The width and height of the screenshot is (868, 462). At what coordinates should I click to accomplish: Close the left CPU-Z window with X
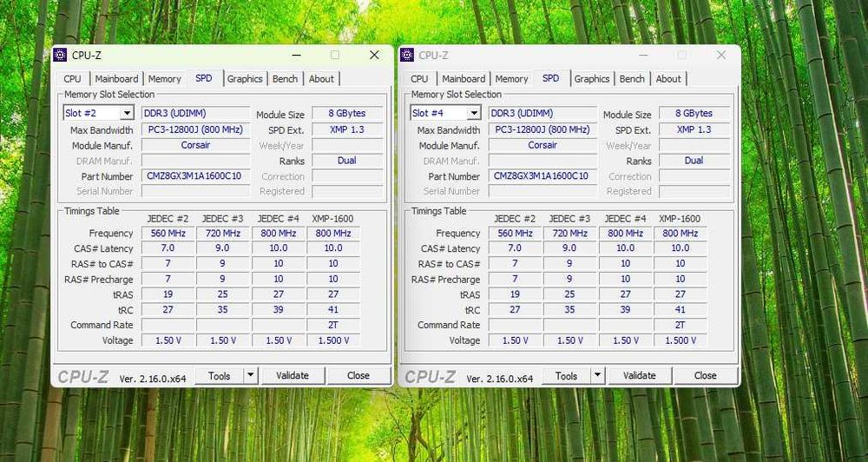pos(375,55)
